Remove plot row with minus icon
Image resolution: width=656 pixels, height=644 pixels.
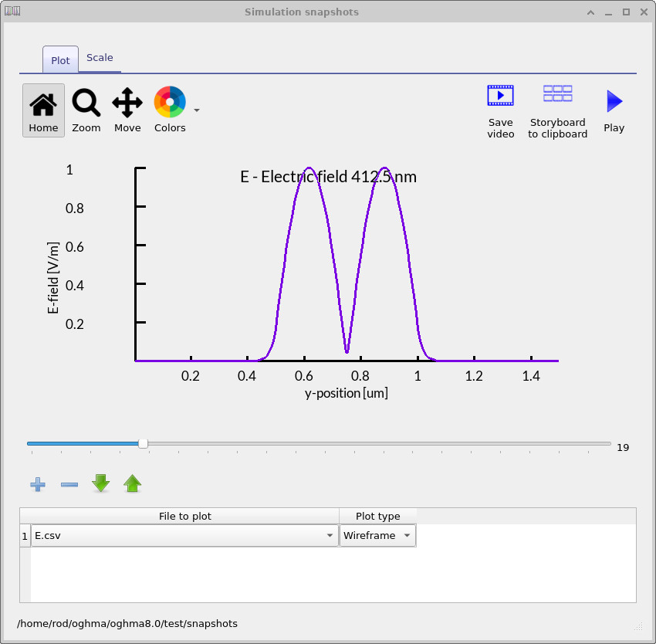69,484
